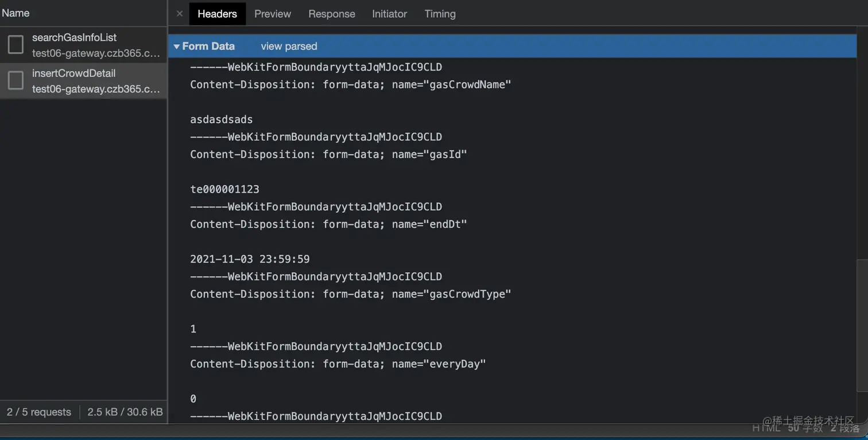The height and width of the screenshot is (440, 868).
Task: Click the gasCrowdType Content-Disposition line
Action: point(351,295)
